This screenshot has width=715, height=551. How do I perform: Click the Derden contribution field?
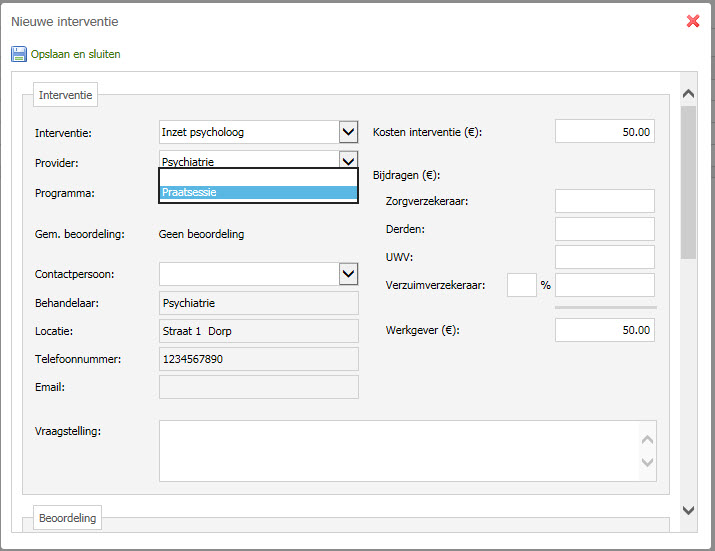click(605, 229)
